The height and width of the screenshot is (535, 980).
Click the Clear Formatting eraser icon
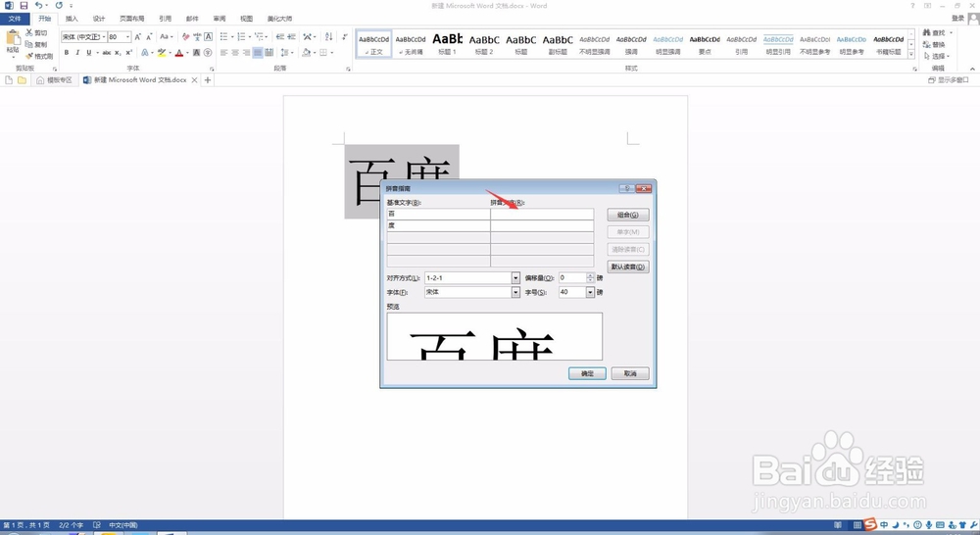point(185,37)
